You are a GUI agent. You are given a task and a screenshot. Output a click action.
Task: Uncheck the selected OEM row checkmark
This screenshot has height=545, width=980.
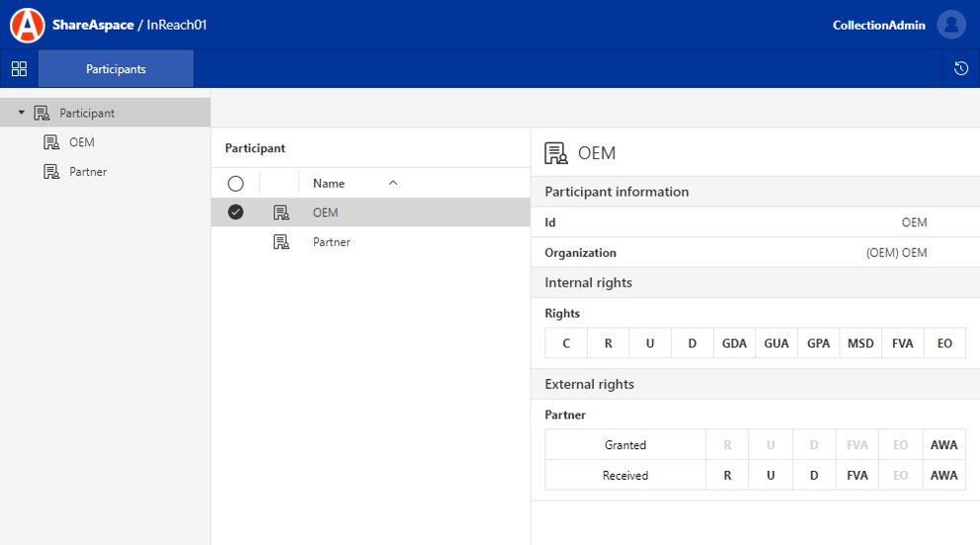click(235, 212)
